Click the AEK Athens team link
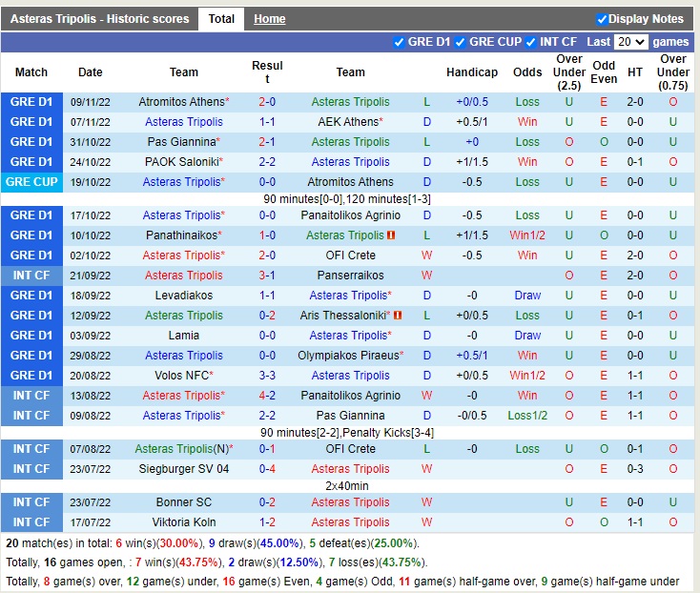Screen dimensions: 700x593 point(347,122)
